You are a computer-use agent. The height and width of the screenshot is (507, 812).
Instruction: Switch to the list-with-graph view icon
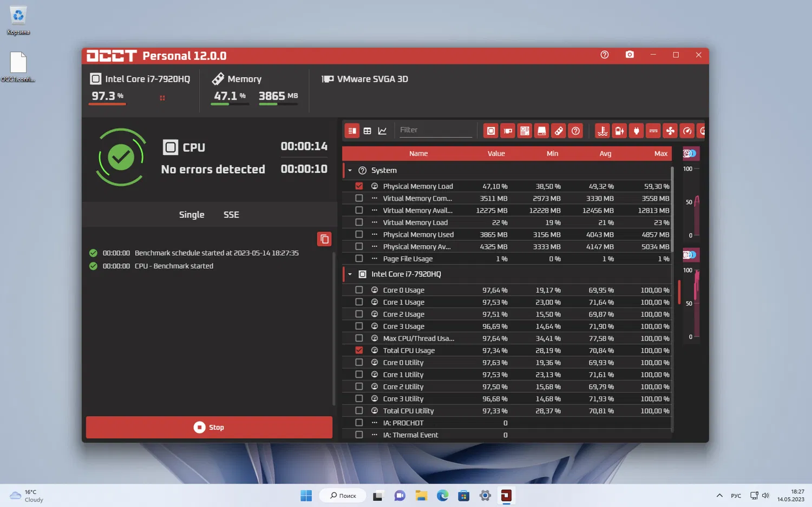pyautogui.click(x=352, y=130)
